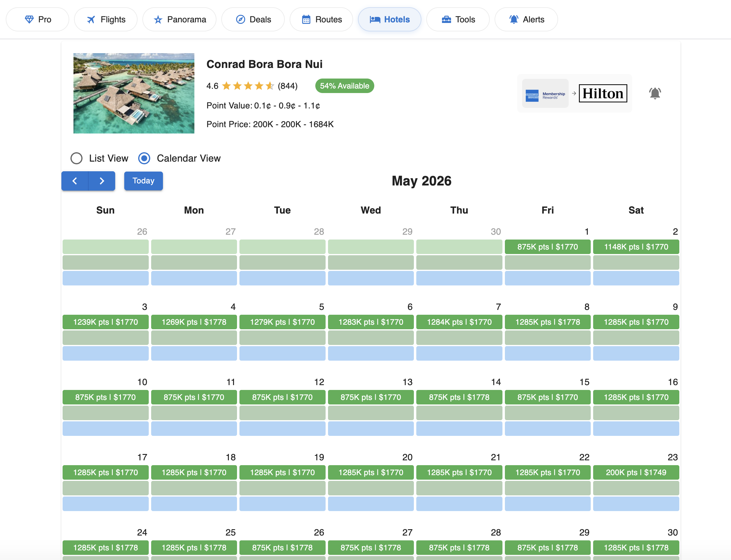Click the gray-green bar under May 13
Screen dimensions: 731x560
(x=371, y=413)
